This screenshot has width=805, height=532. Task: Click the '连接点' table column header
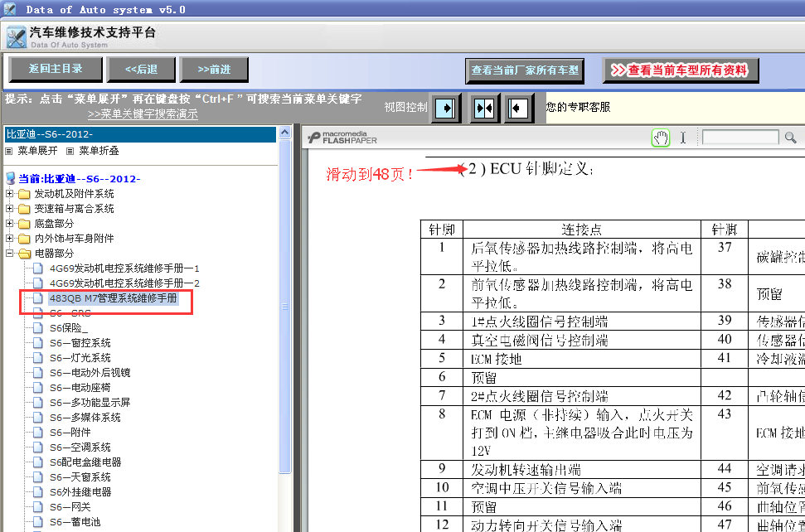click(x=581, y=229)
